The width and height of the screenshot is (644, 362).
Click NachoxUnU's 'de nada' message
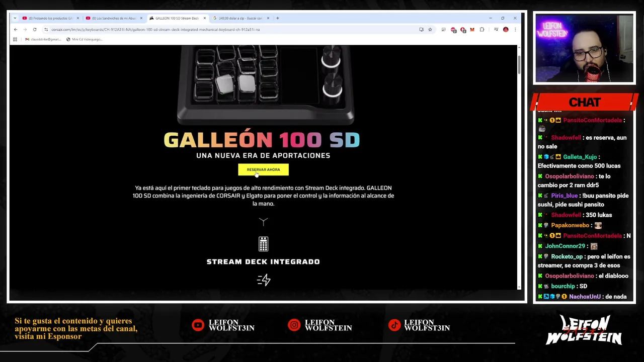tap(582, 297)
